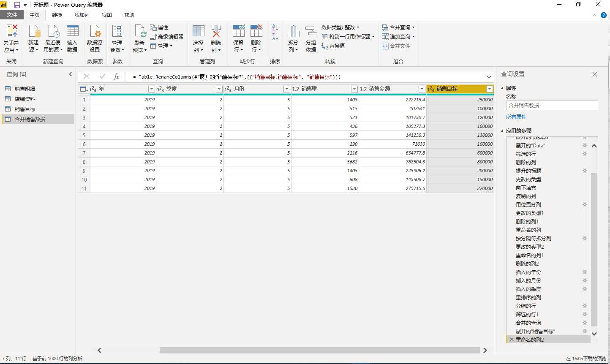Viewport: 610px width, 364px height.
Task: Click Close & Apply icon
Action: coord(12,31)
